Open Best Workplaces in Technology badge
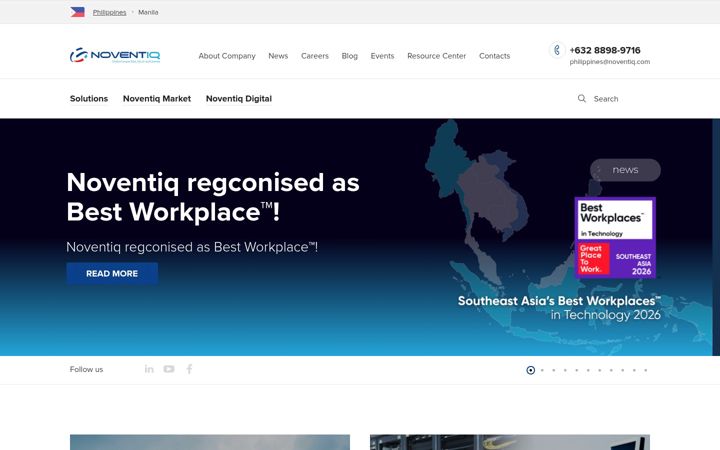This screenshot has width=720, height=450. pos(615,237)
